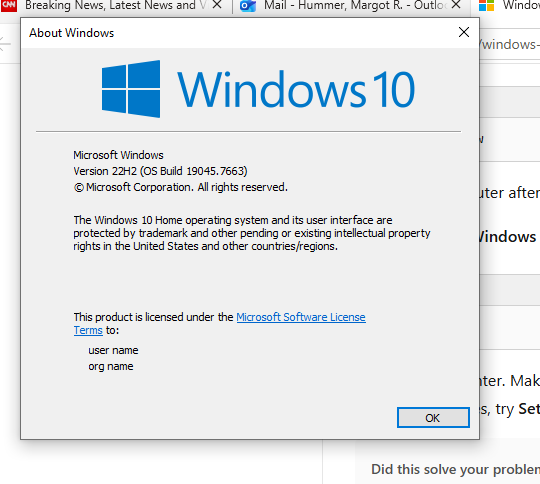Click the Did this solve your problem text

pos(455,470)
